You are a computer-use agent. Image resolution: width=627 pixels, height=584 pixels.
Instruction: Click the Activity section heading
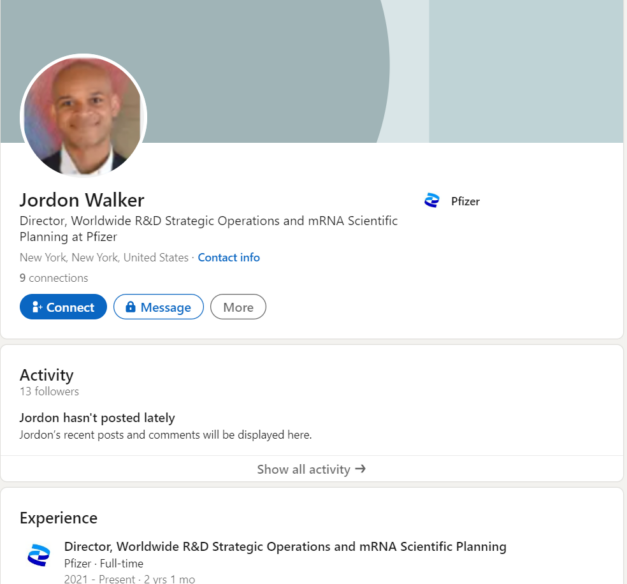tap(46, 375)
